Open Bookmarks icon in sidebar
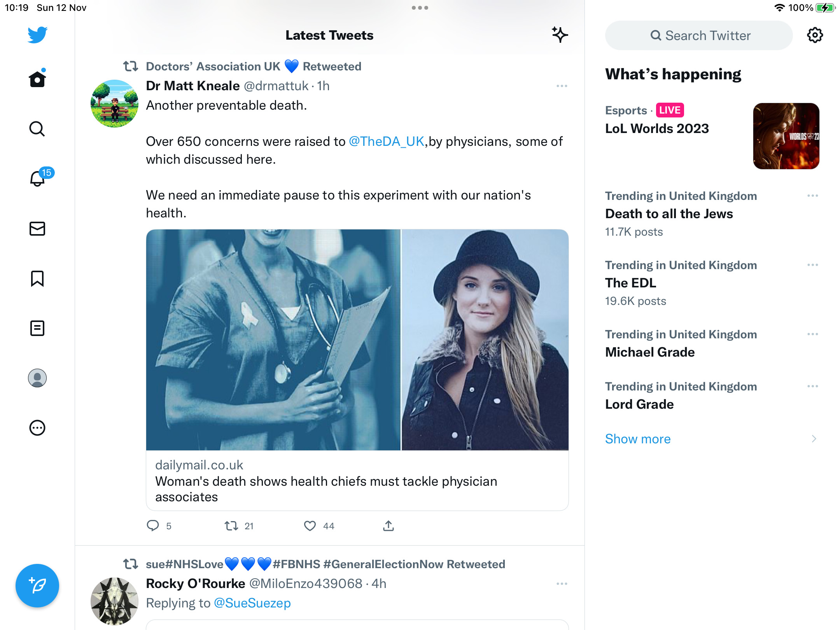 pos(37,278)
